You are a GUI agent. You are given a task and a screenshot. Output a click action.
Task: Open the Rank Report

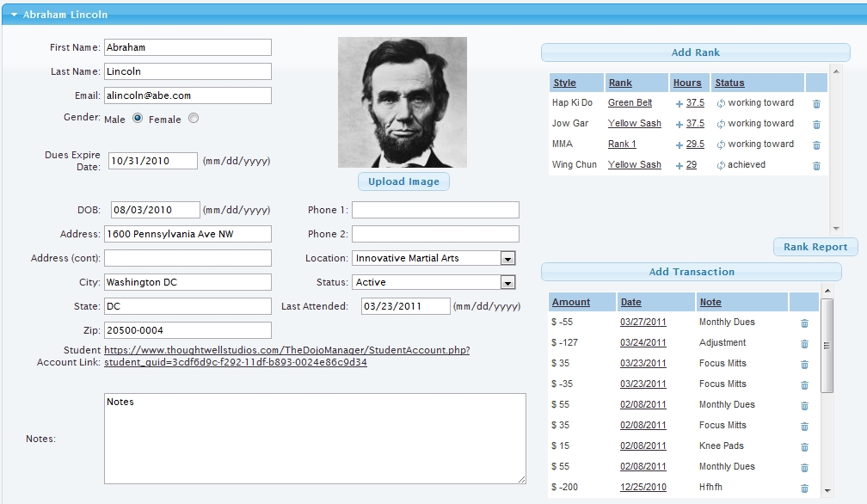pyautogui.click(x=815, y=247)
